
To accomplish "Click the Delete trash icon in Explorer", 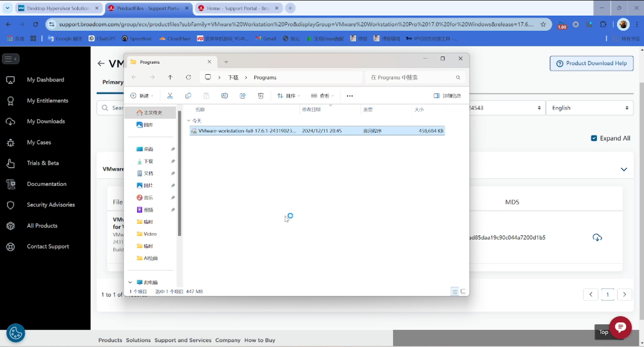I will (261, 96).
